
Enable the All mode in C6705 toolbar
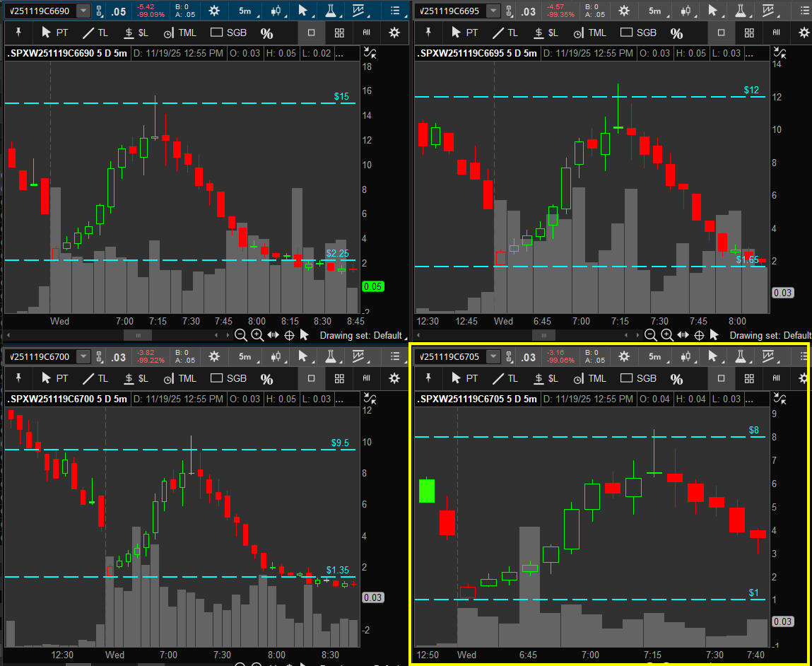tap(776, 378)
